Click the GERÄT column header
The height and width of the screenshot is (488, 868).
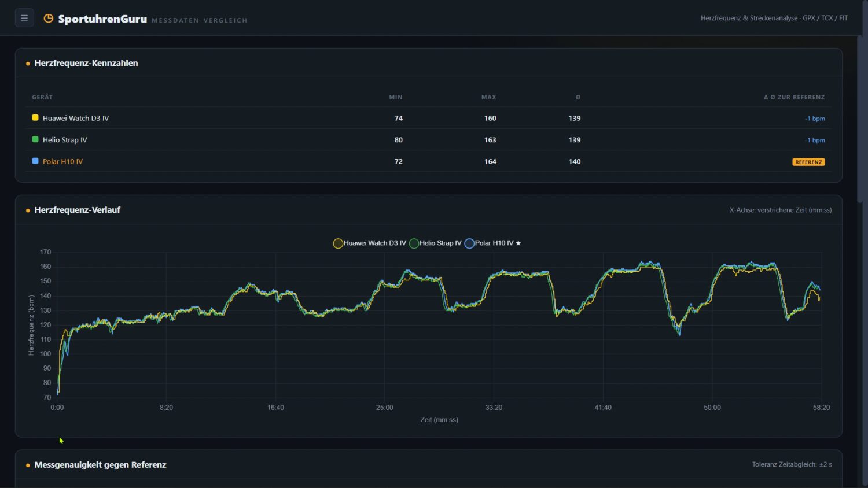pyautogui.click(x=42, y=97)
